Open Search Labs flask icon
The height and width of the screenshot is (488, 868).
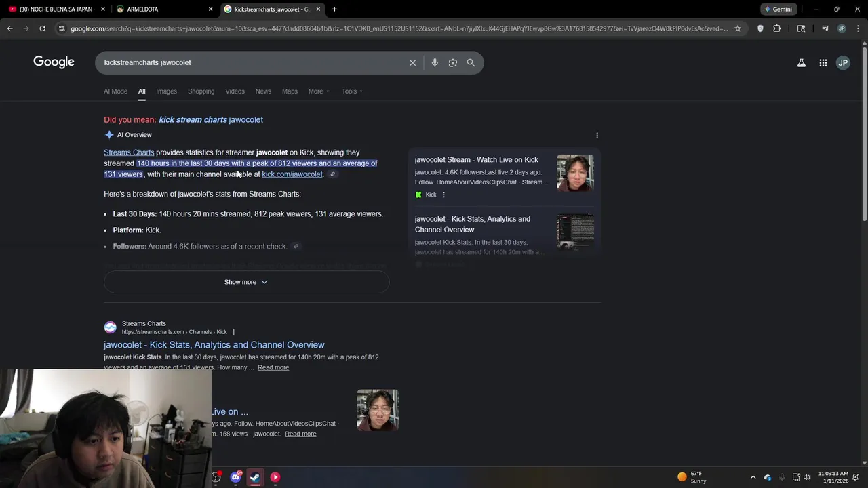pyautogui.click(x=802, y=62)
